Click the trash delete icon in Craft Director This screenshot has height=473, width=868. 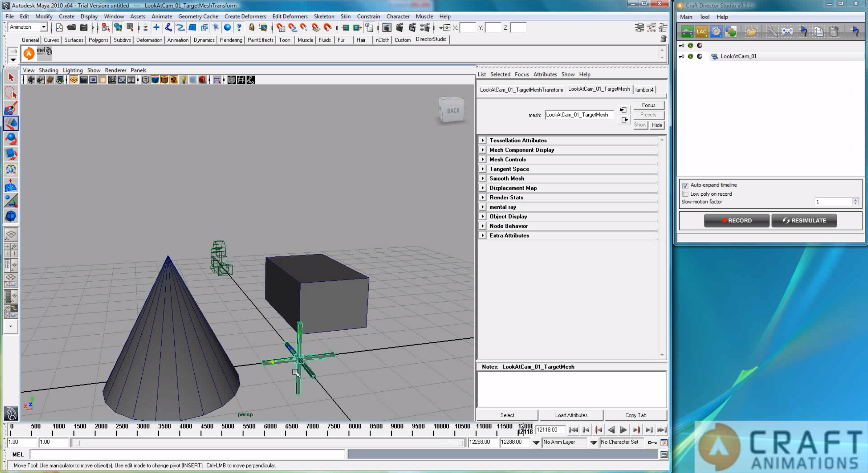pyautogui.click(x=834, y=31)
